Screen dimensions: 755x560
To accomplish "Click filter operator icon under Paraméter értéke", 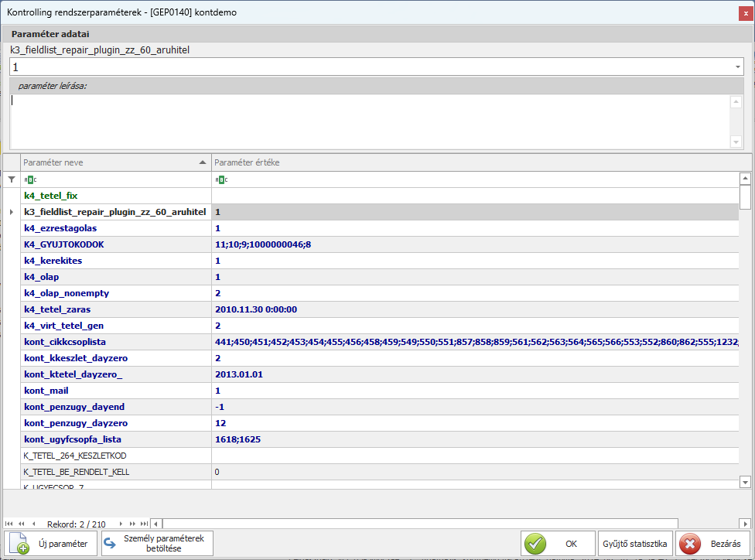I will point(220,179).
